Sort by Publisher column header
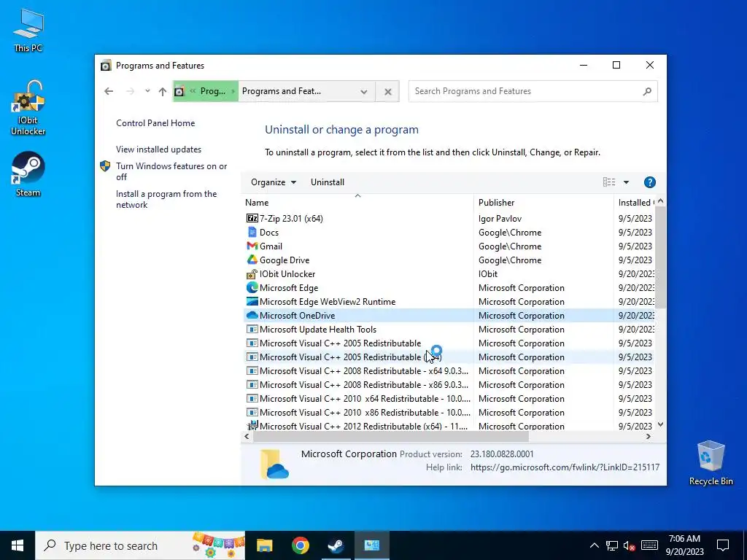Viewport: 747px width, 560px height. tap(543, 203)
